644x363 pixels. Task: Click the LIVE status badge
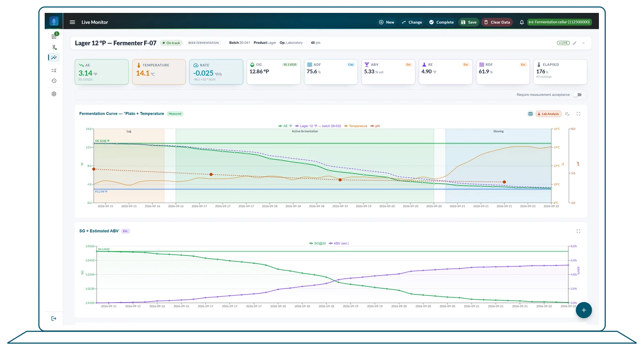(563, 43)
